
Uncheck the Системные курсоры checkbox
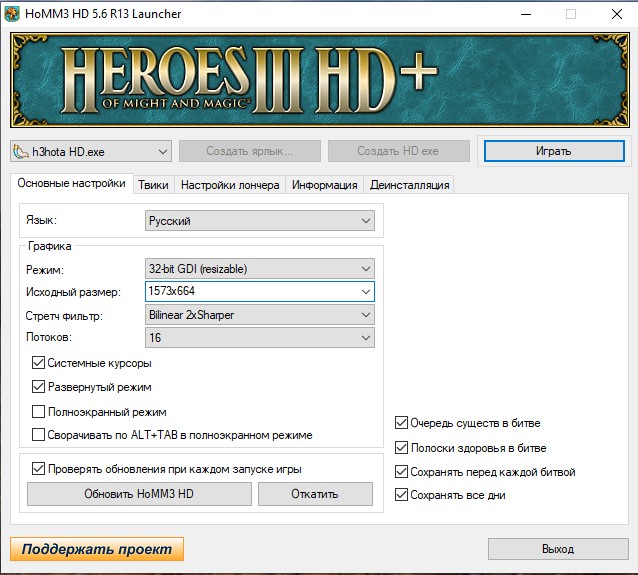pyautogui.click(x=38, y=363)
